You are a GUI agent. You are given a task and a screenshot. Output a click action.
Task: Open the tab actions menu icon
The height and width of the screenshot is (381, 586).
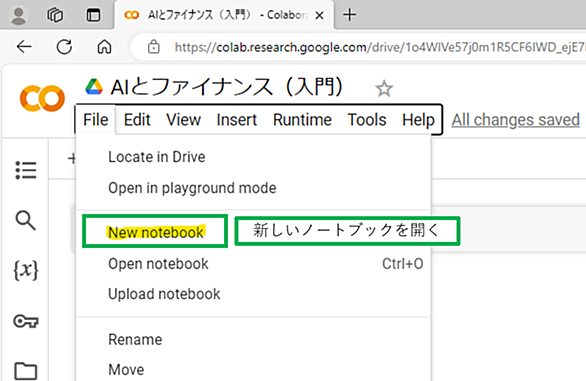[x=93, y=15]
